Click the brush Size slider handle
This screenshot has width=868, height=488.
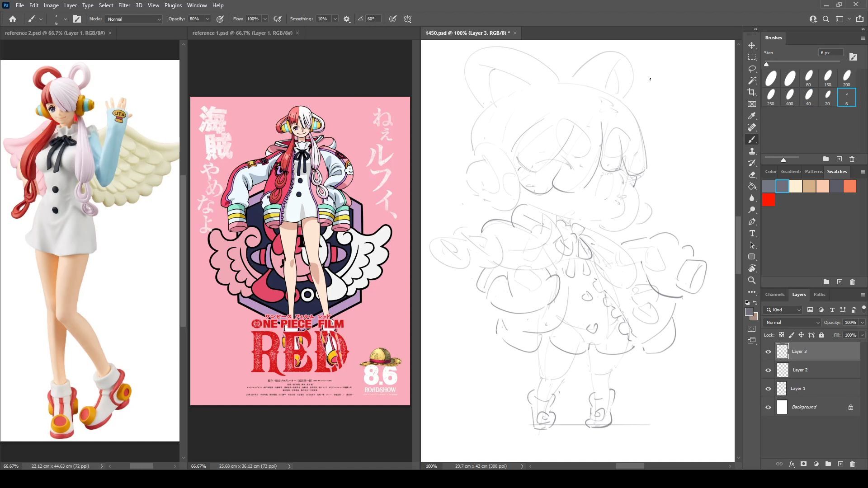tap(766, 64)
